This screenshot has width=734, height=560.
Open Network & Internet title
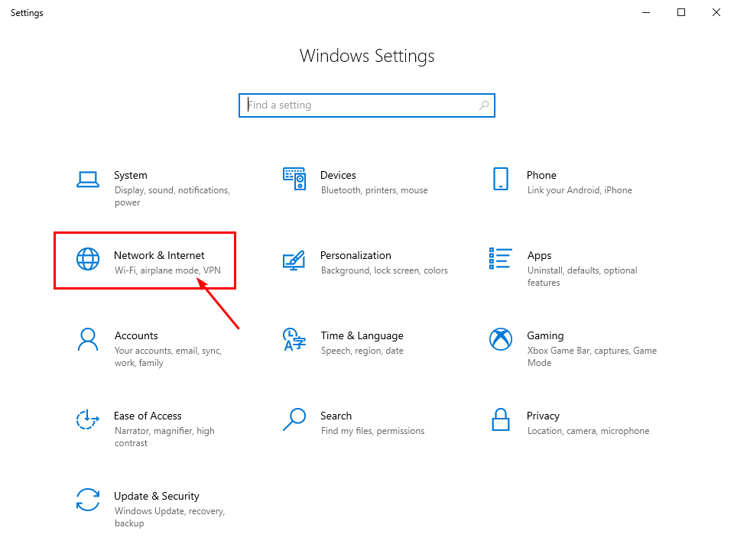(159, 255)
